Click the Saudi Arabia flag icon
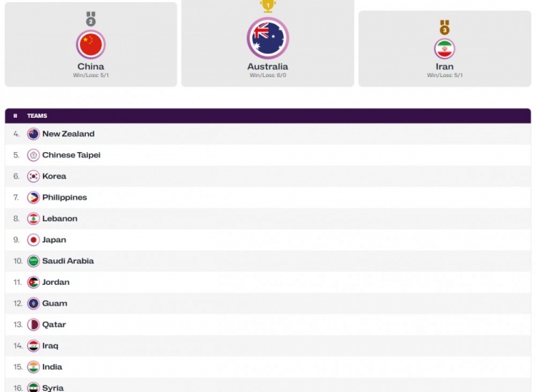Viewport: 536px width, 392px height. click(34, 261)
